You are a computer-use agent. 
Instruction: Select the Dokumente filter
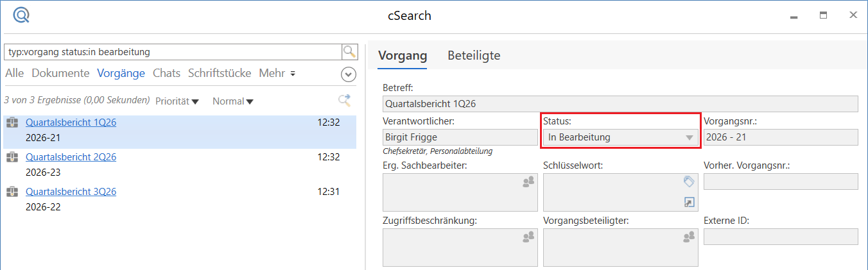[x=60, y=73]
